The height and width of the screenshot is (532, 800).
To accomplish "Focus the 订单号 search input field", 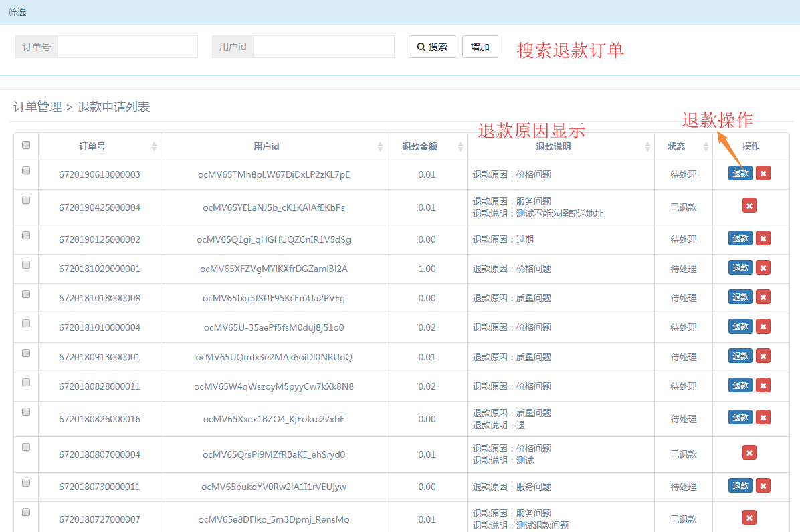I will [x=128, y=47].
